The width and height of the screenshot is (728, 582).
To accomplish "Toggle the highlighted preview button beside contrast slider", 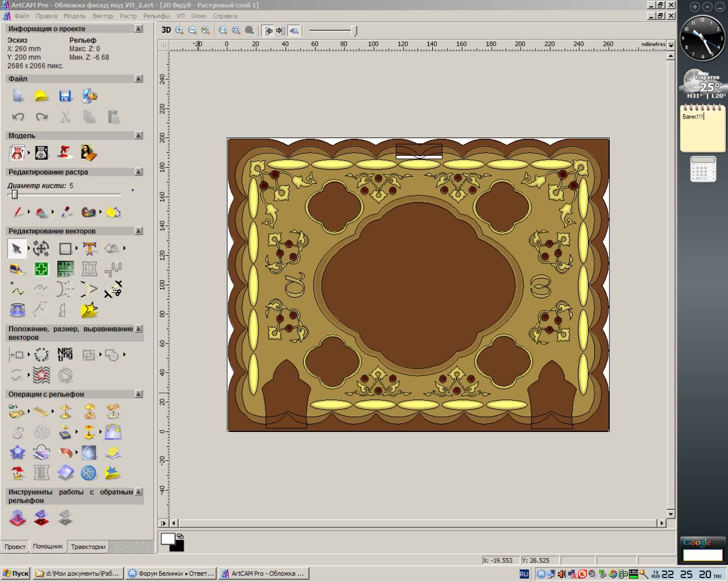I will (293, 30).
